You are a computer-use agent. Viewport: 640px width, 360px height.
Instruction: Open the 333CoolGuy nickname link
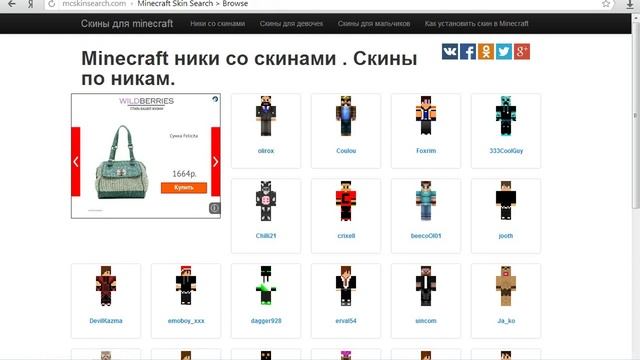tap(506, 151)
